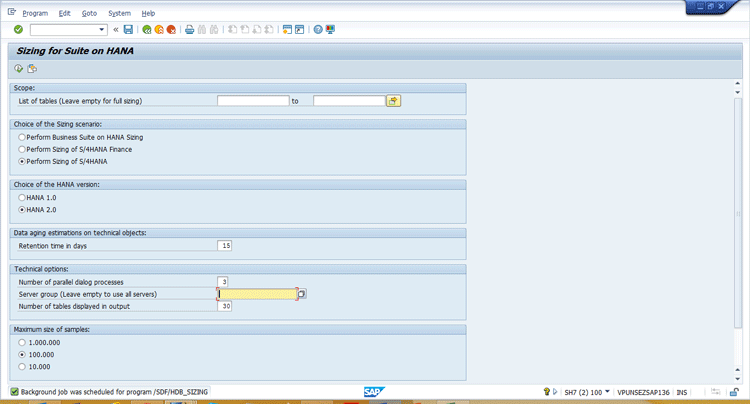Screen dimensions: 750x404
Task: Select the 10.000 maximum sample size
Action: pos(22,367)
